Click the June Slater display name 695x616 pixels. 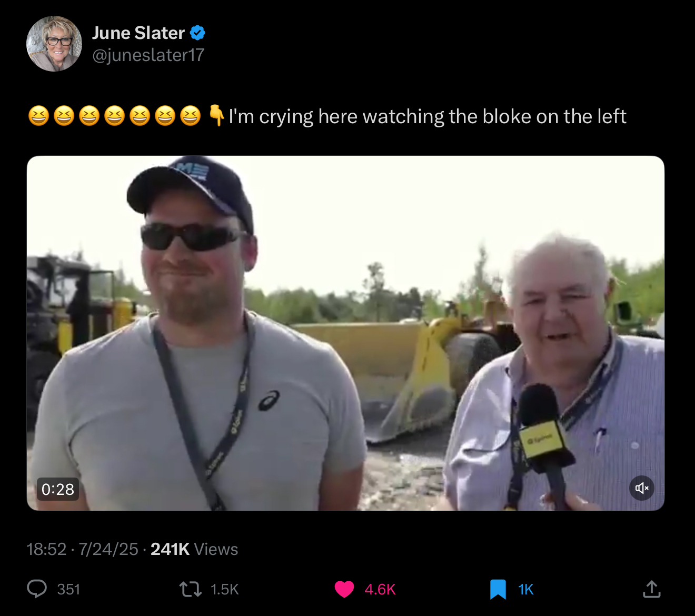coord(138,33)
